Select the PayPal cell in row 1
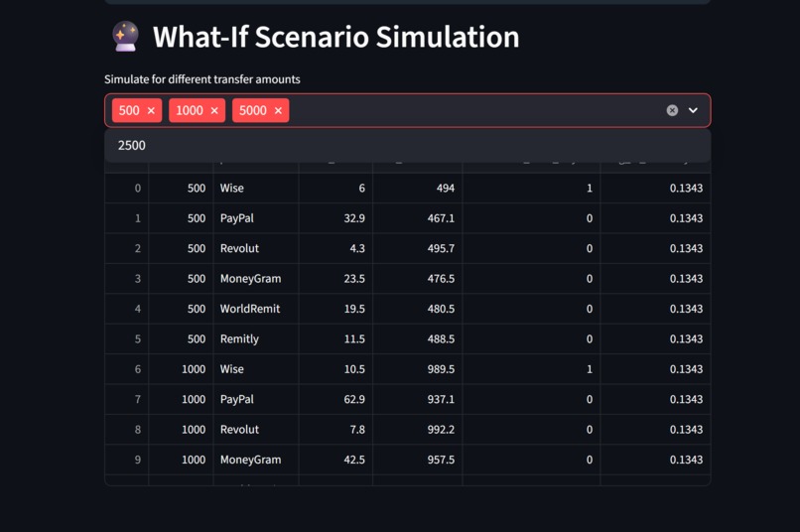800x532 pixels. click(x=256, y=218)
